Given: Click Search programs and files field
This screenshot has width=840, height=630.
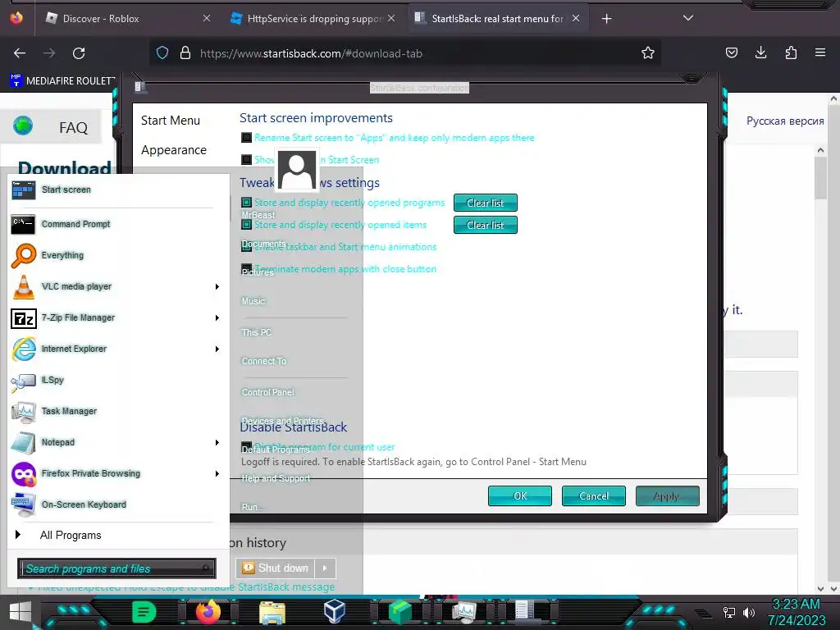Looking at the screenshot, I should (x=116, y=568).
